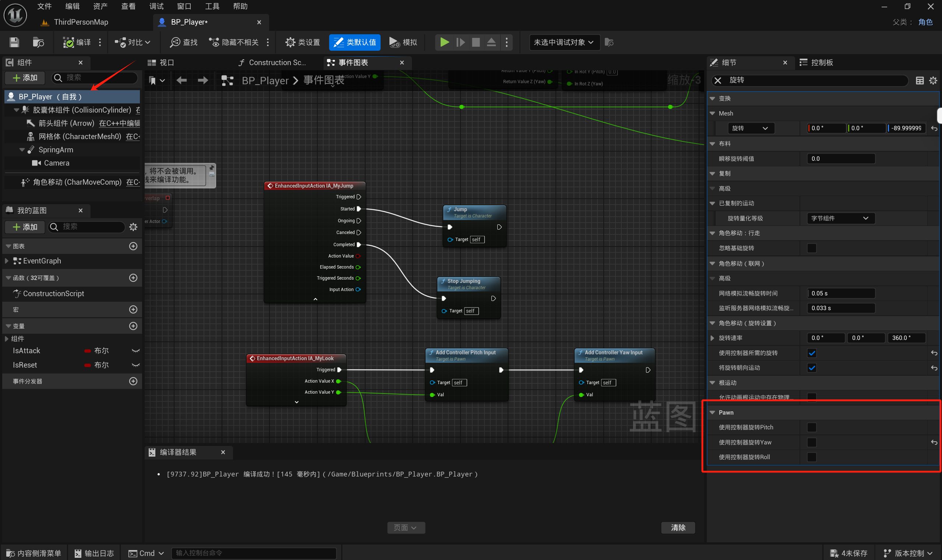Image resolution: width=942 pixels, height=560 pixels.
Task: Click the Save blueprint disk icon
Action: pos(14,42)
